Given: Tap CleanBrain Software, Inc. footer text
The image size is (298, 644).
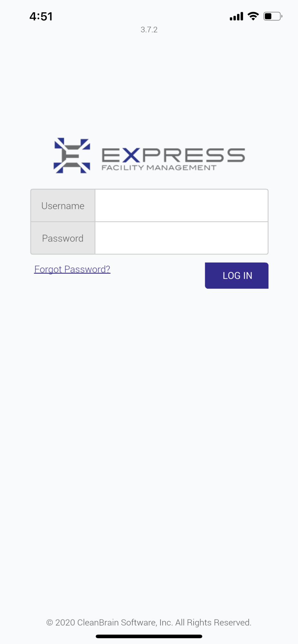Looking at the screenshot, I should point(125,622).
